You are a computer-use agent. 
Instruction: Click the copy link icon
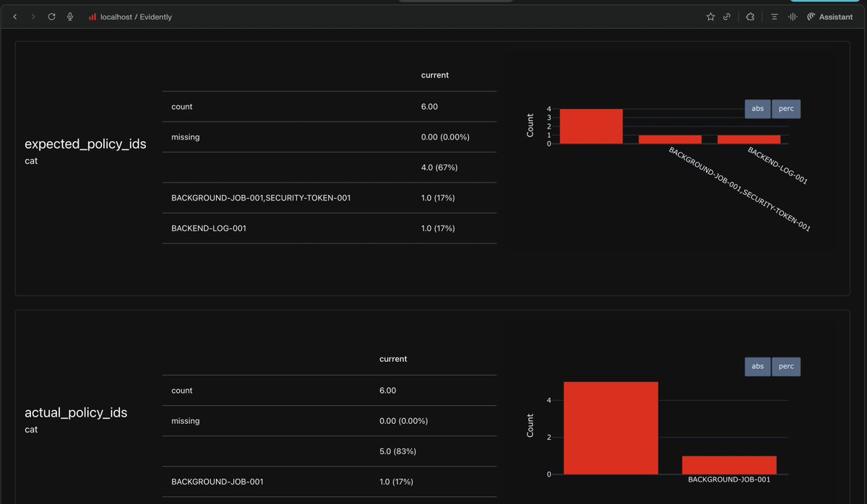[727, 17]
